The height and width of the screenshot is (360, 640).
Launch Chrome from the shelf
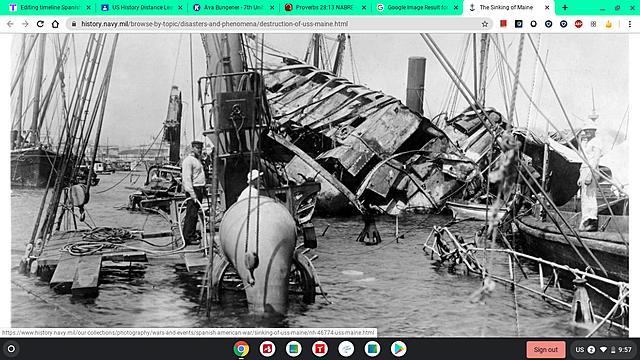click(x=241, y=349)
